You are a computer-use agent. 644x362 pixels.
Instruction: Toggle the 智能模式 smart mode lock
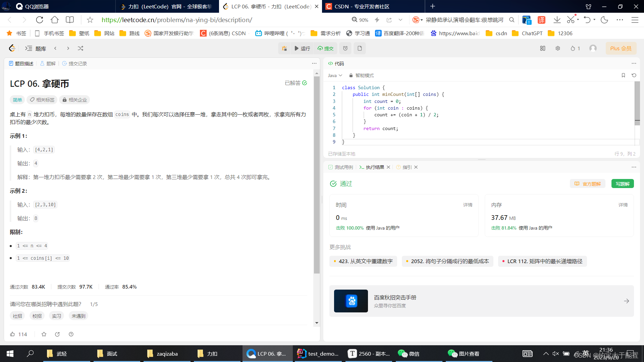tap(361, 75)
